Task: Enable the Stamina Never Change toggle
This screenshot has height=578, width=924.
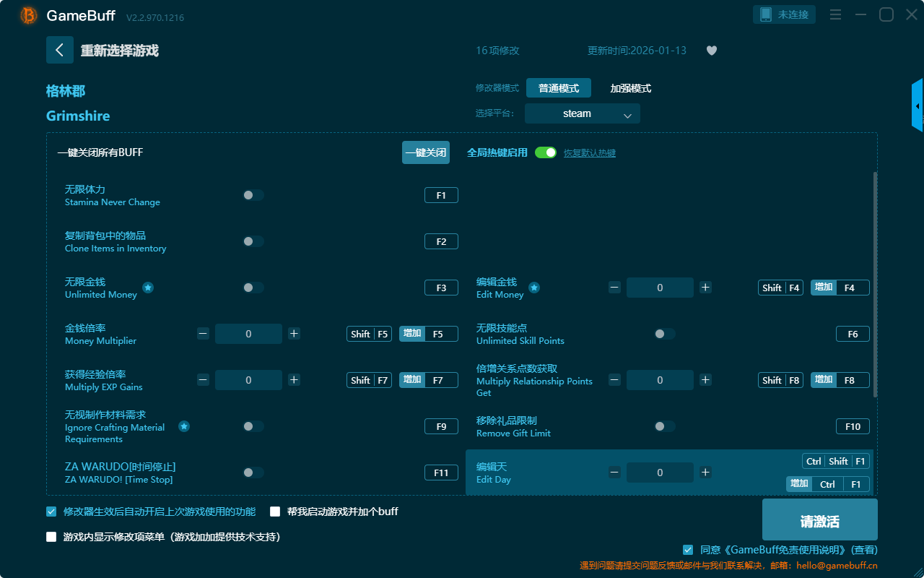Action: click(x=253, y=195)
